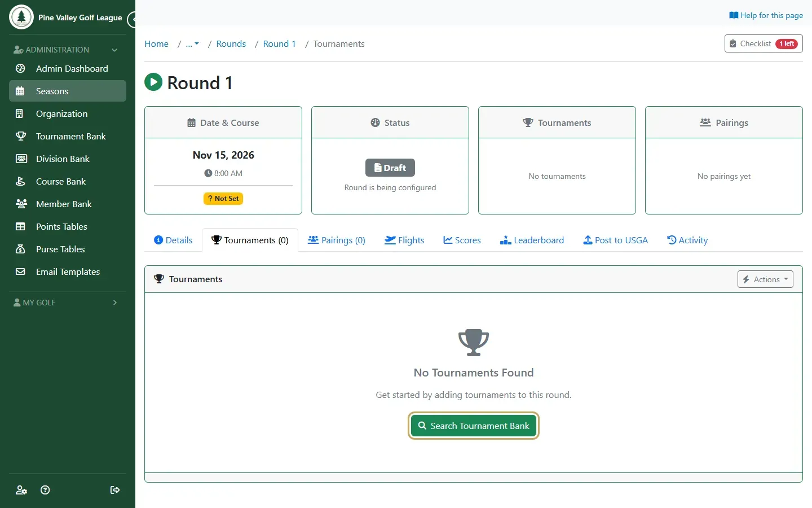Collapse the Administration section
Image resolution: width=812 pixels, height=508 pixels.
tap(68, 50)
